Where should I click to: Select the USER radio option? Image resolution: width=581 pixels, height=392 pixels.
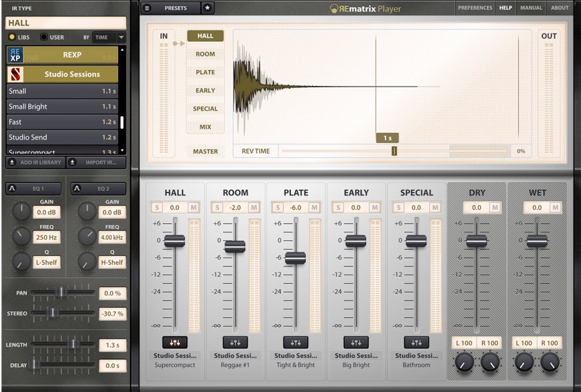coord(44,37)
